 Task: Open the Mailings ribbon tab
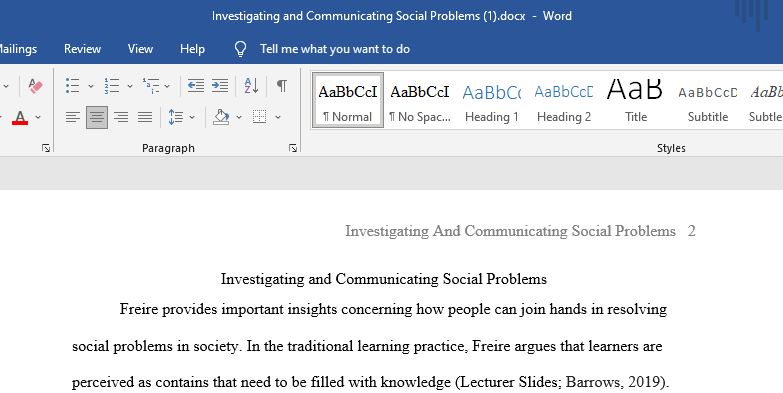[17, 49]
